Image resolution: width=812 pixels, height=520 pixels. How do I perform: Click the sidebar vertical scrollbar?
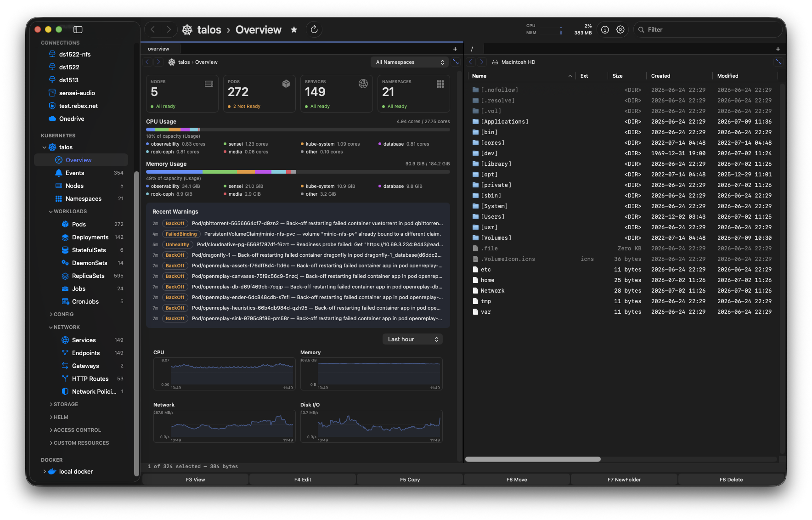(x=136, y=324)
